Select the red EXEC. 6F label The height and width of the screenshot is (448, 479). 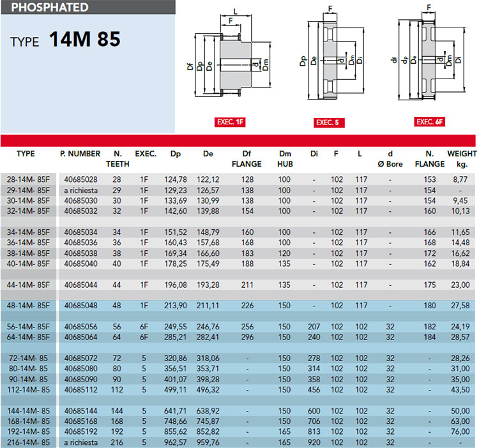coord(429,122)
